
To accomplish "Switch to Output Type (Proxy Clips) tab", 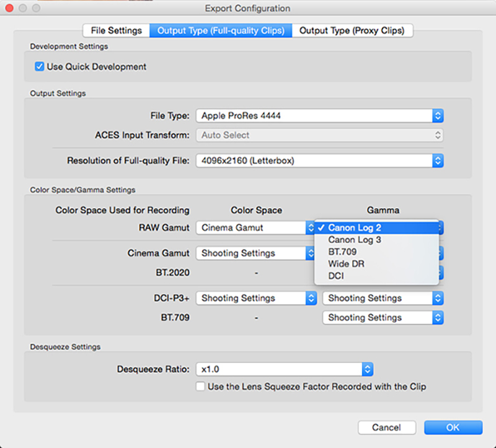I will click(x=352, y=30).
